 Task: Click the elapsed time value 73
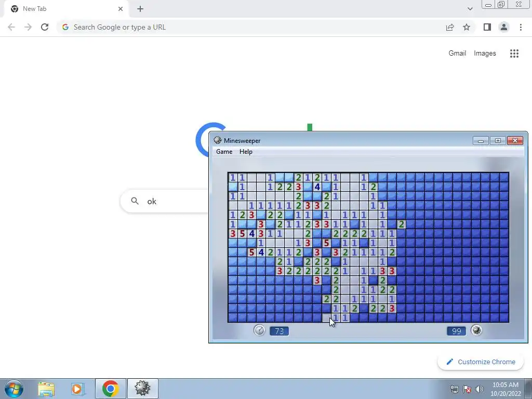pyautogui.click(x=279, y=331)
